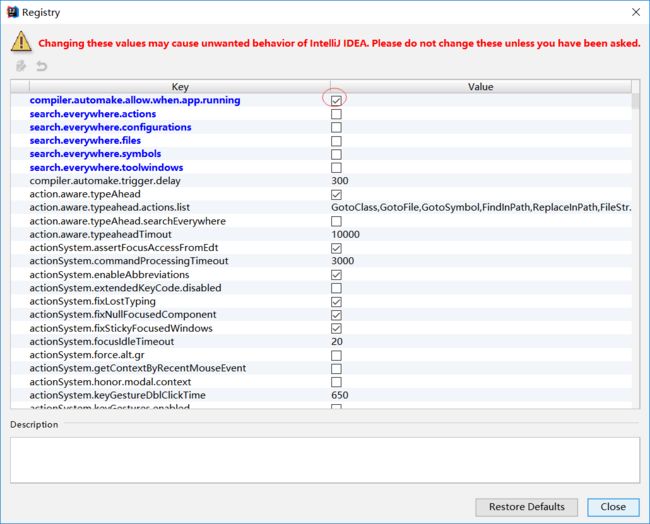Click value 3000 for commandProcessingTimeout

click(x=342, y=261)
